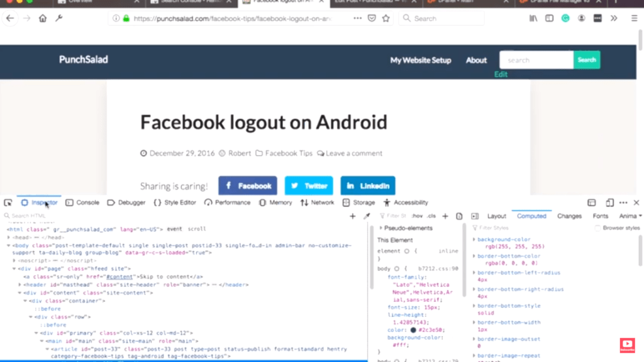Click the event badge on html node
This screenshot has width=644, height=362.
click(x=175, y=229)
